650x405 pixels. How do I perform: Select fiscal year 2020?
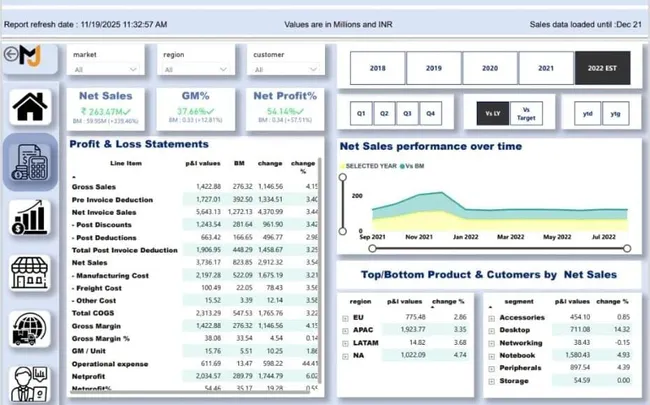(490, 68)
